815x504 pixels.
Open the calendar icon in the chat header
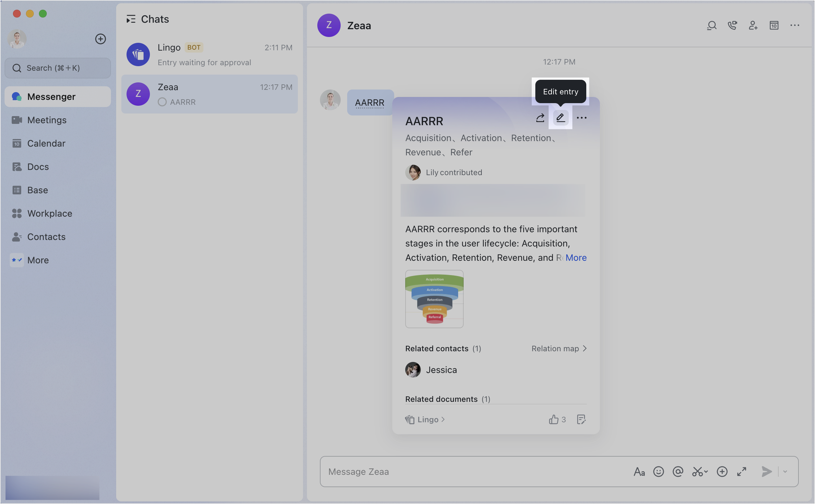pyautogui.click(x=774, y=25)
